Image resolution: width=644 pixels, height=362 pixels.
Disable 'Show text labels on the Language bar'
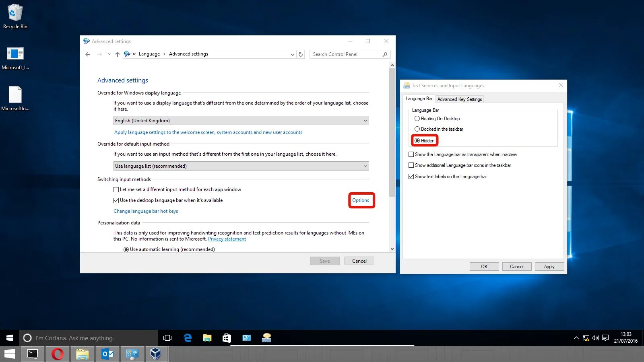pyautogui.click(x=411, y=177)
